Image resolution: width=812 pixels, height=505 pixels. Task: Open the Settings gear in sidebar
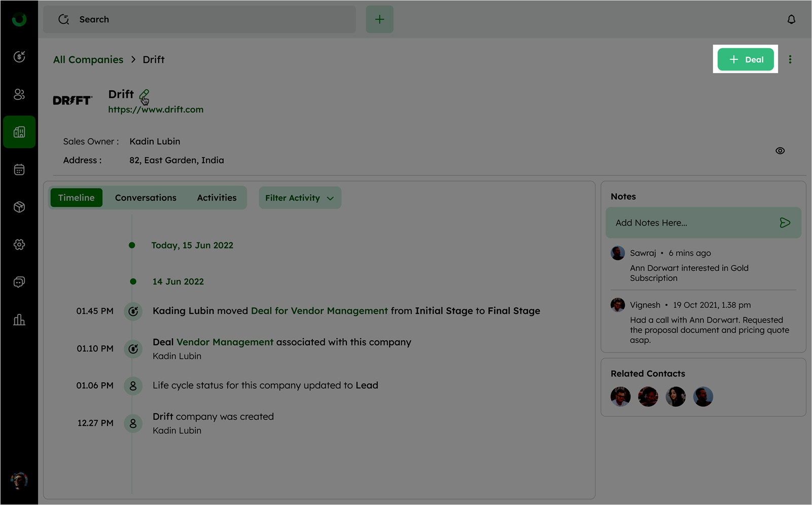[19, 244]
